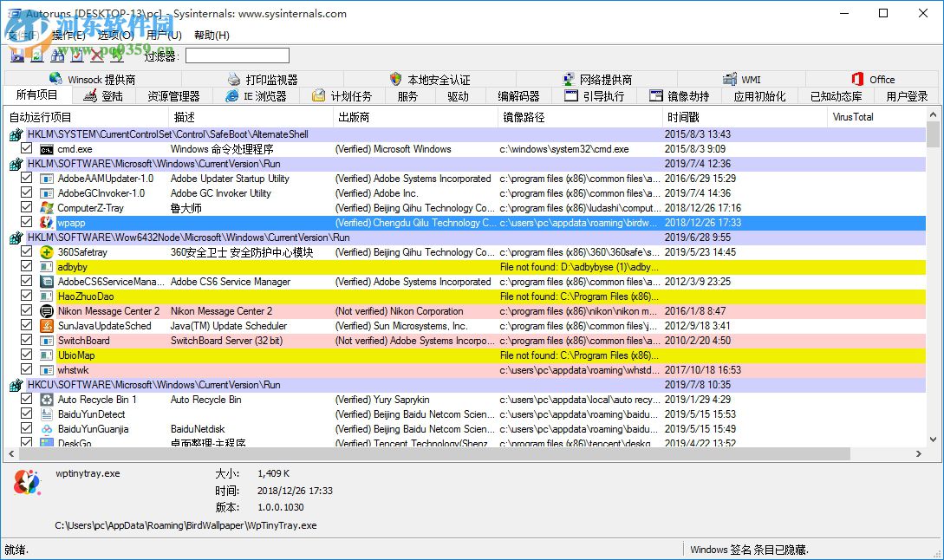Screen dimensions: 944x560
Task: Click the Refresh toolbar icon
Action: (36, 55)
